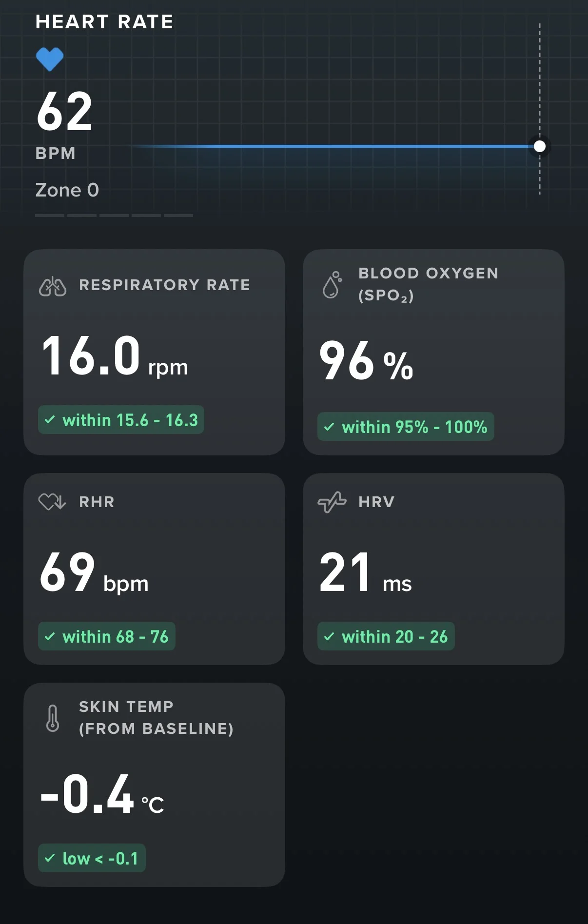
Task: Tap the thermometer Skin Temp icon
Action: [53, 718]
